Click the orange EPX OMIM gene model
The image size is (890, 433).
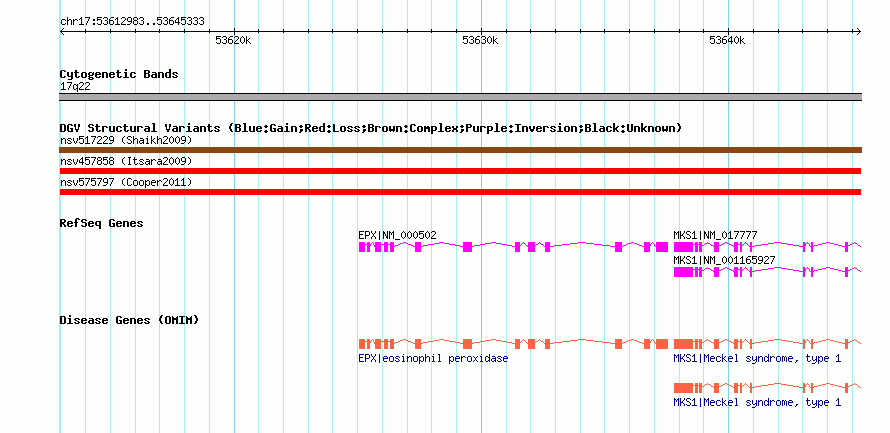(x=513, y=344)
